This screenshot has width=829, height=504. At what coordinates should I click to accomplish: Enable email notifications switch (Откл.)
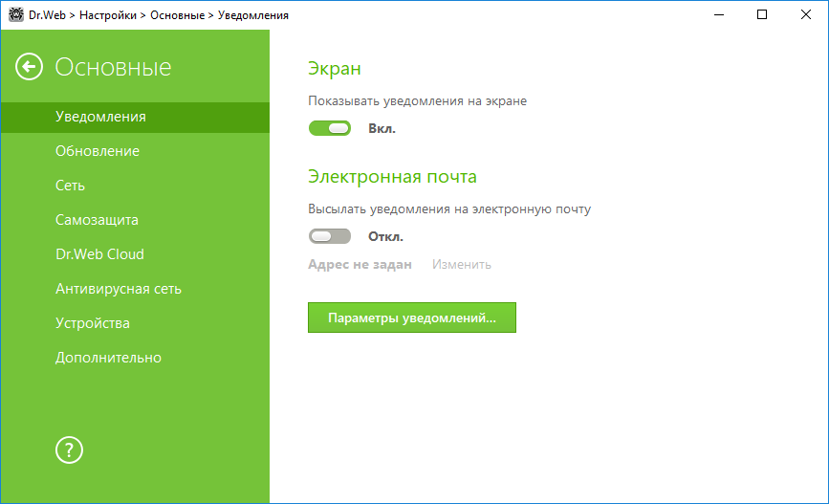(x=330, y=236)
